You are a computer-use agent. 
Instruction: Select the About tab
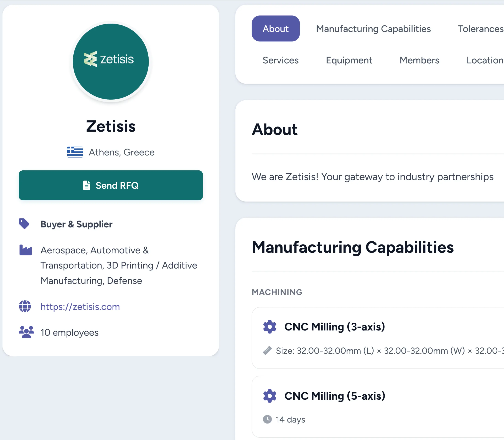coord(275,29)
